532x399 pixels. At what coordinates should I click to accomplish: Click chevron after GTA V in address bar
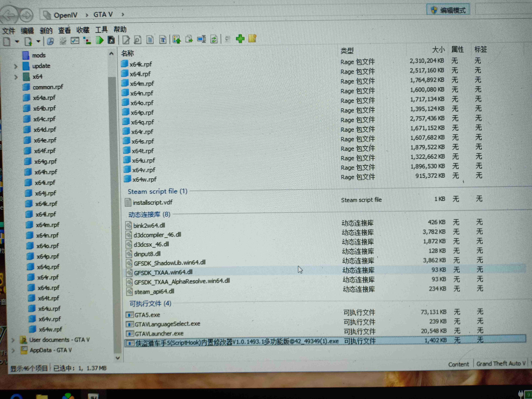coord(123,14)
